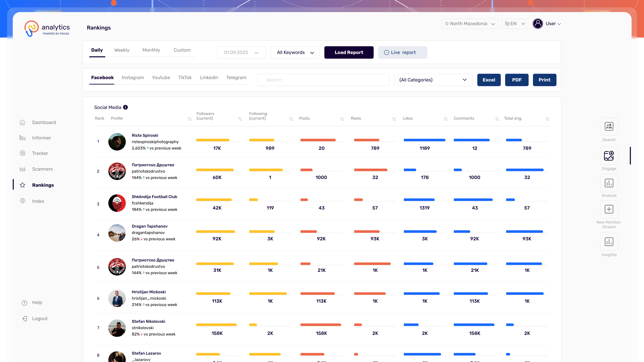Open the 01.09.2025 date dropdown
This screenshot has width=644, height=362.
[x=241, y=53]
